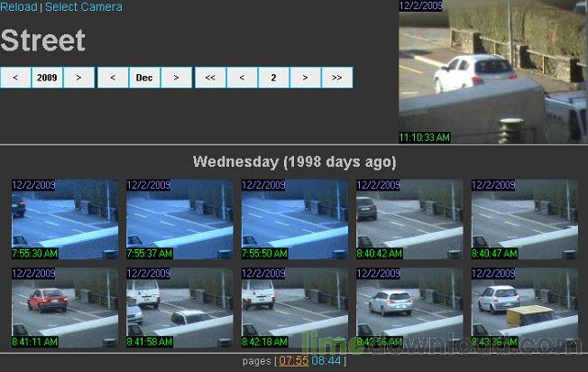Click the Reload link
The width and height of the screenshot is (588, 372).
click(19, 7)
